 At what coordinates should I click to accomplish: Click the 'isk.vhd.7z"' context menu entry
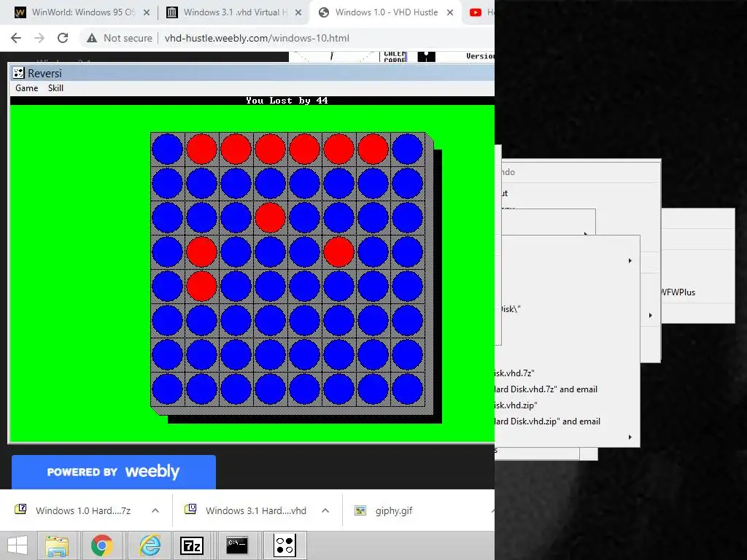(x=514, y=373)
